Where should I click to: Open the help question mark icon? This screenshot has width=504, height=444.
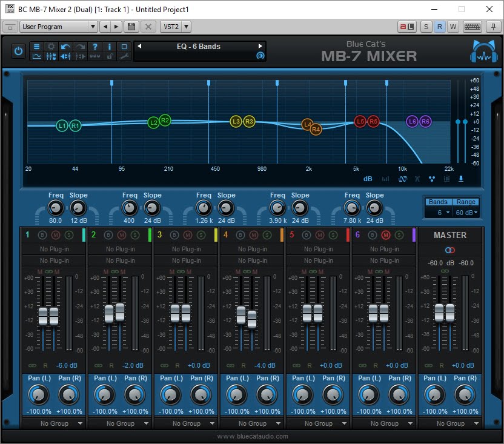click(95, 47)
